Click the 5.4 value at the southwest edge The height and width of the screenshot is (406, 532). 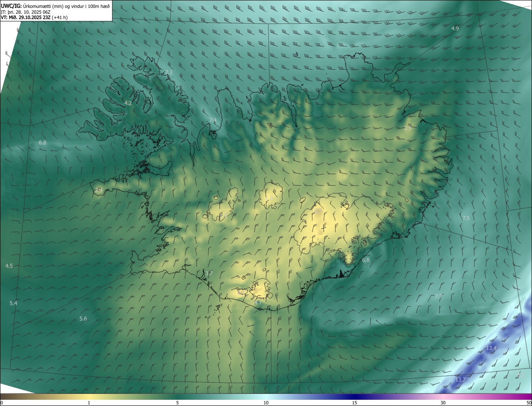coord(14,303)
